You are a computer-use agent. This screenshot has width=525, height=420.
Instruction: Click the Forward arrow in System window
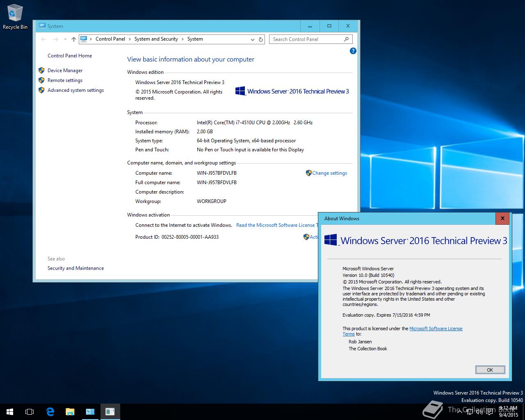tap(55, 39)
